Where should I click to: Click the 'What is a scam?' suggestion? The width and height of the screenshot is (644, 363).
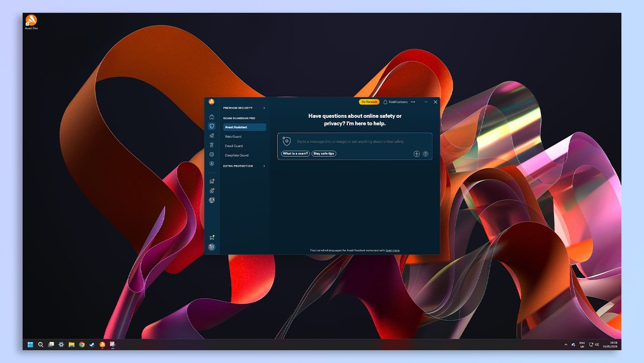tap(295, 154)
